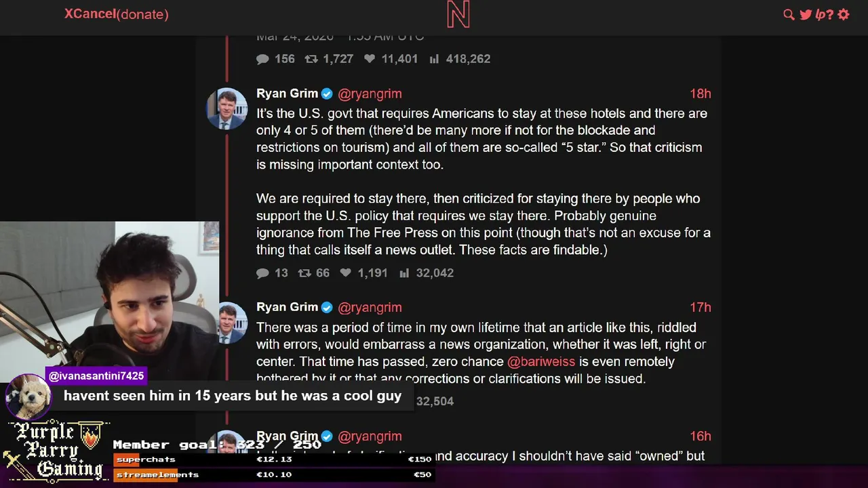Click the Twitter bird icon in header
The width and height of the screenshot is (868, 488).
(806, 14)
